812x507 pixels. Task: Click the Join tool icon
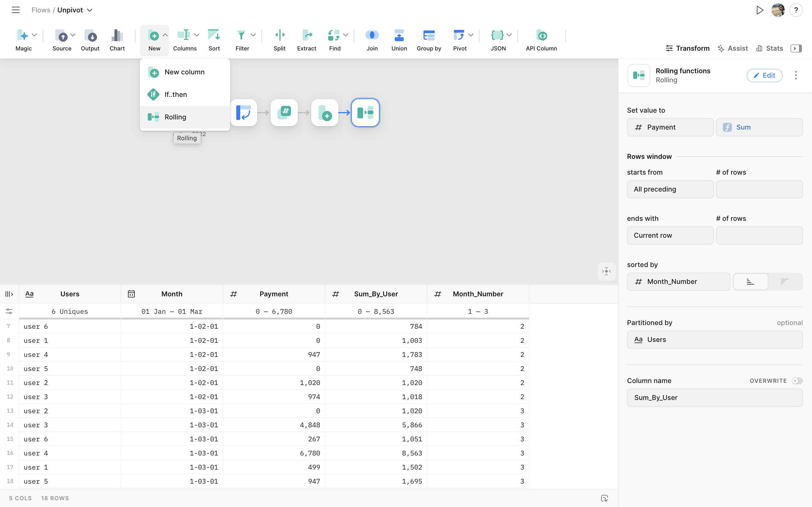[x=372, y=35]
